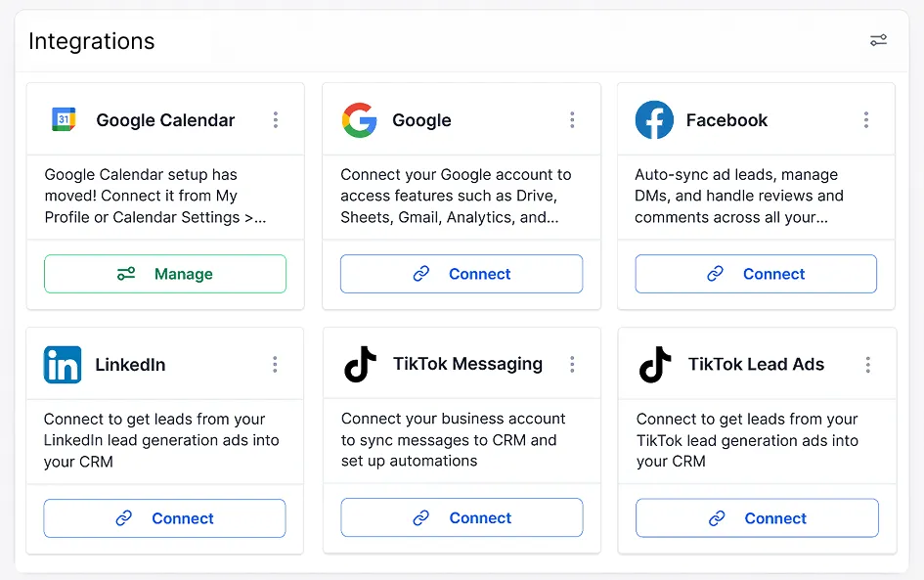Open TikTok Lead Ads three-dot menu
924x580 pixels.
pyautogui.click(x=868, y=365)
